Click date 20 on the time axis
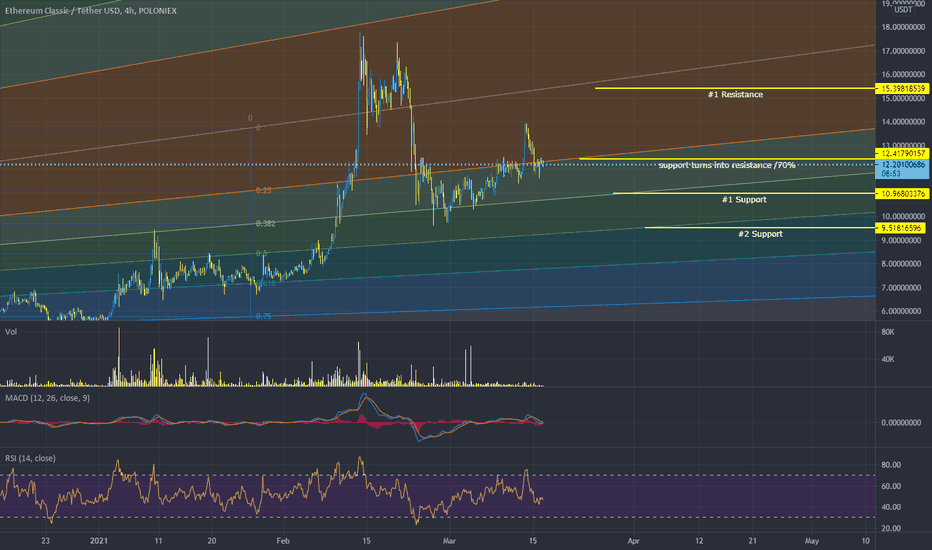 (x=212, y=541)
